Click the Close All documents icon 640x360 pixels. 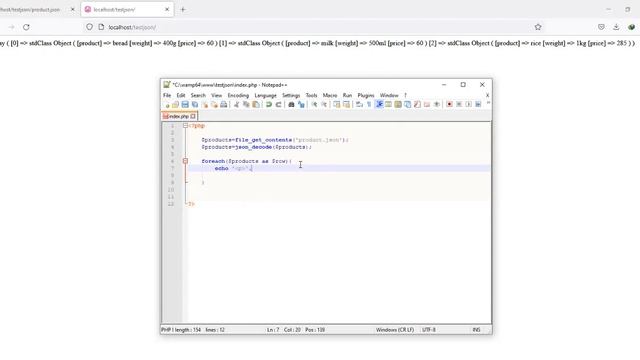pyautogui.click(x=214, y=105)
